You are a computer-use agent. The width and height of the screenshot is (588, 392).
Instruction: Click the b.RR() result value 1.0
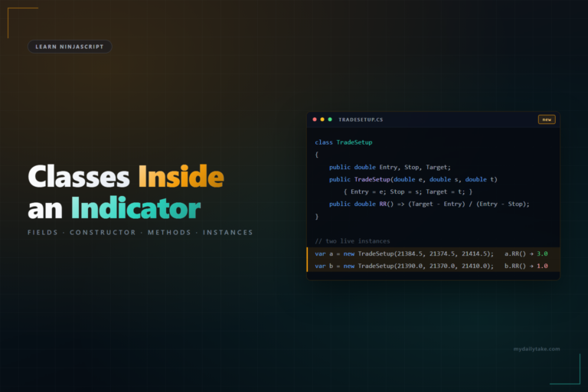click(542, 266)
